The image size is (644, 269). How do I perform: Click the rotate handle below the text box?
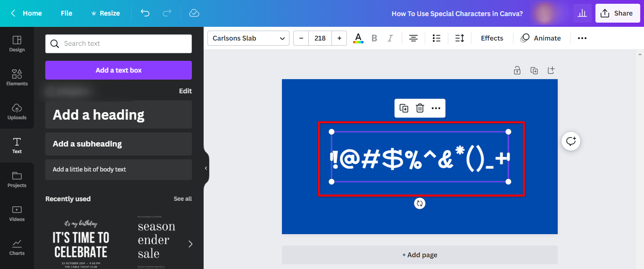point(420,203)
